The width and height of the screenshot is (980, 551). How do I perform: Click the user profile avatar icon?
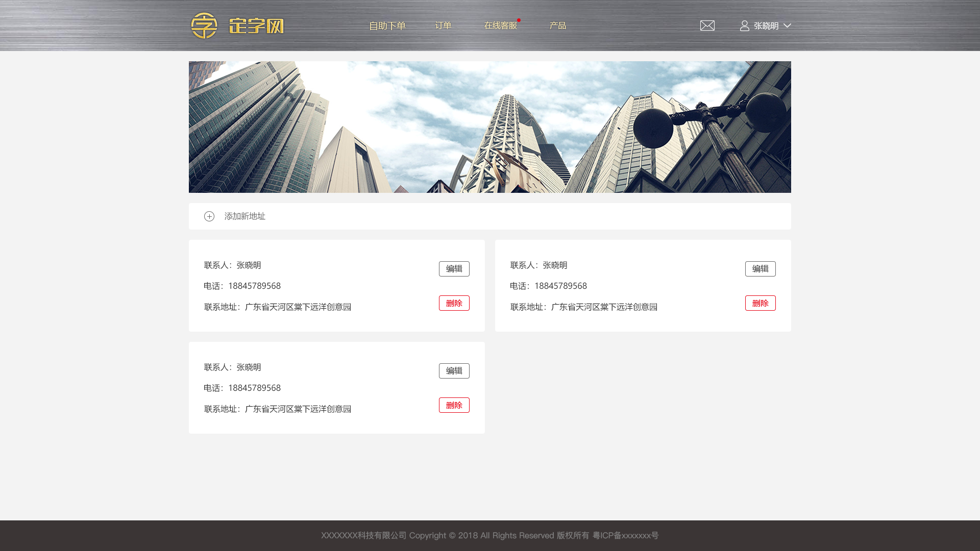[745, 26]
